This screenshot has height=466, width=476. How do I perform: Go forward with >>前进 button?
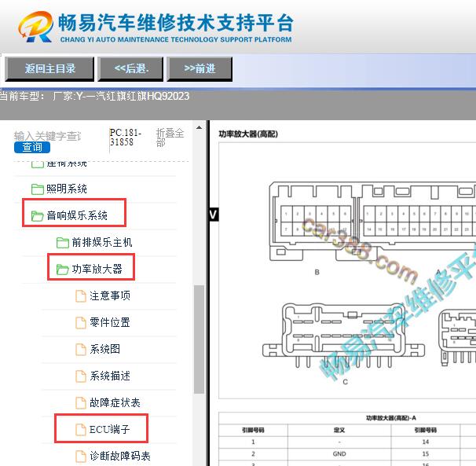[200, 68]
